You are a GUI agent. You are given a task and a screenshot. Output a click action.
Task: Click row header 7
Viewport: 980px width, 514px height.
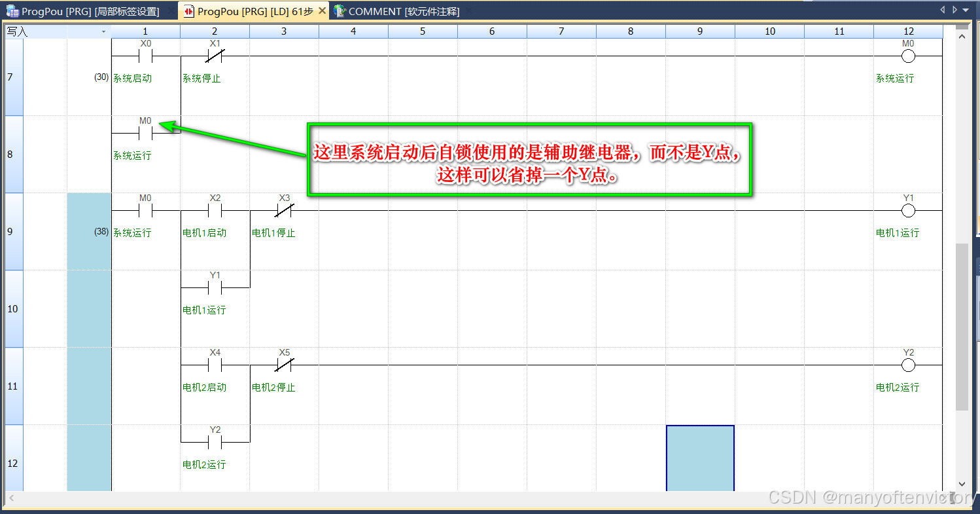coord(13,77)
